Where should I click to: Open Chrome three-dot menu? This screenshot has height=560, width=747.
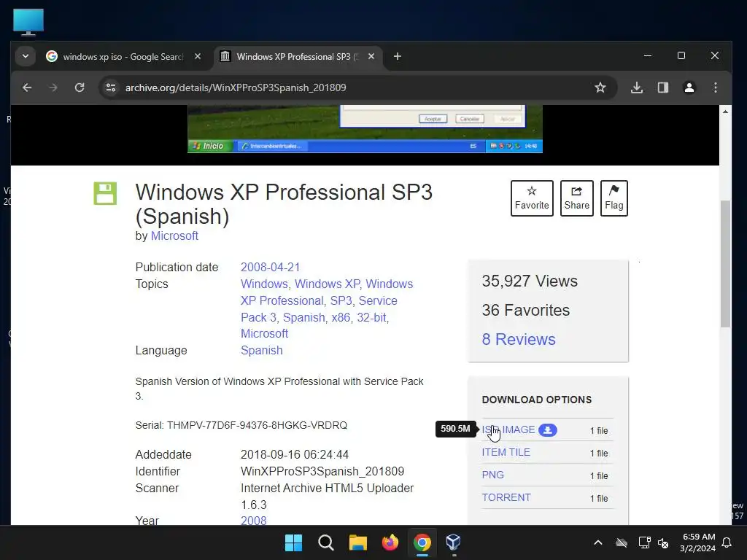pyautogui.click(x=715, y=87)
